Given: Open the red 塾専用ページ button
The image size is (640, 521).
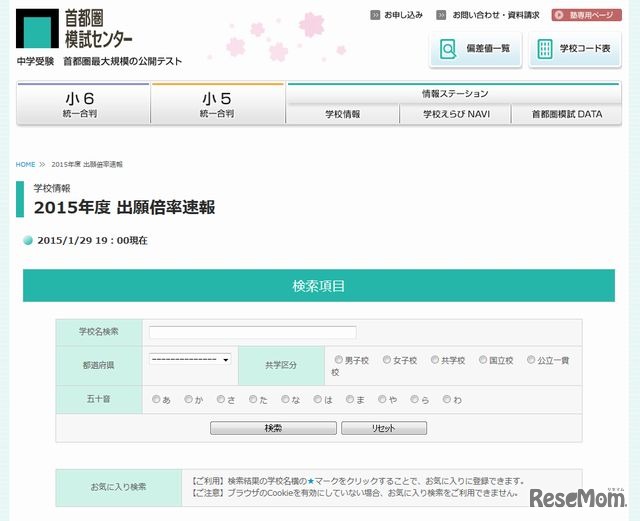Looking at the screenshot, I should [x=587, y=15].
